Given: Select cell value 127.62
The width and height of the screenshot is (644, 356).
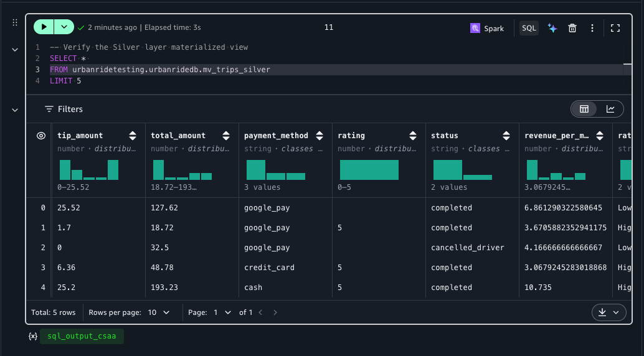Looking at the screenshot, I should pos(164,208).
